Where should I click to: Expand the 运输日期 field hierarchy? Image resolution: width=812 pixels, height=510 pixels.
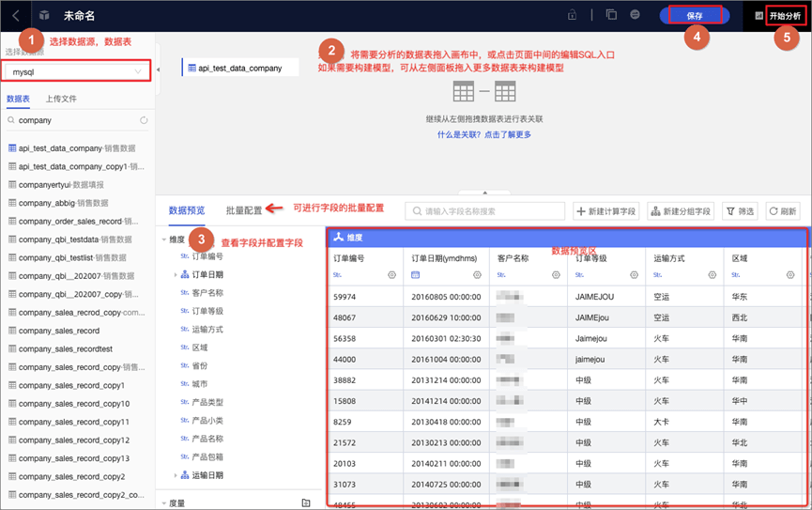[175, 475]
